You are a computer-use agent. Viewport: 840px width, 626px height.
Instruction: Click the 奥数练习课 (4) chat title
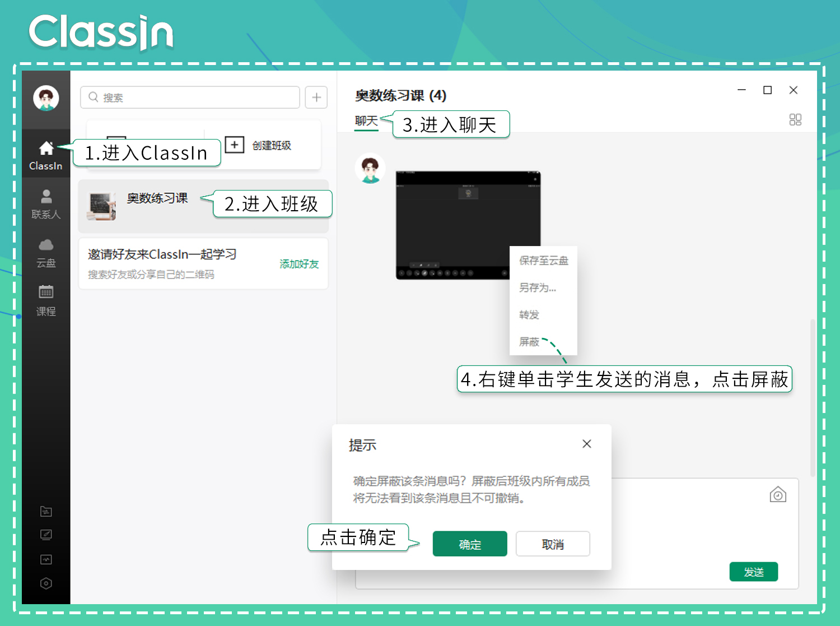coord(401,95)
